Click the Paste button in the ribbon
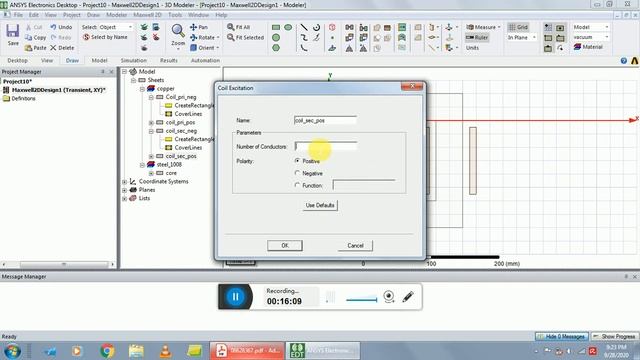This screenshot has width=640, height=360. [36, 48]
